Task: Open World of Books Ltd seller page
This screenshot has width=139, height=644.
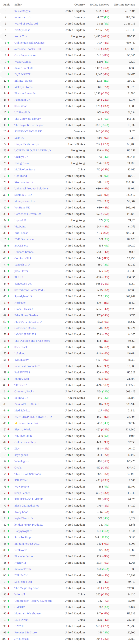Action: pos(26,24)
